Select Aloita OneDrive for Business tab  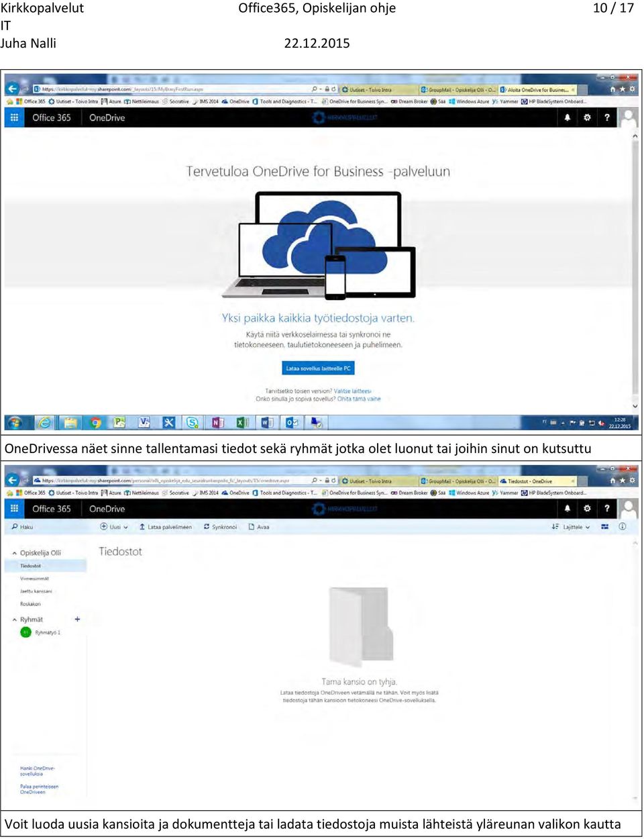pos(537,89)
